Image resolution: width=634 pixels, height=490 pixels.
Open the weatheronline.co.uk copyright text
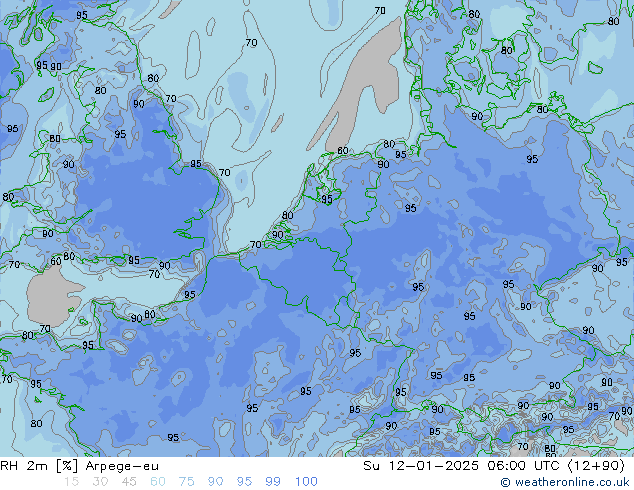point(564,482)
